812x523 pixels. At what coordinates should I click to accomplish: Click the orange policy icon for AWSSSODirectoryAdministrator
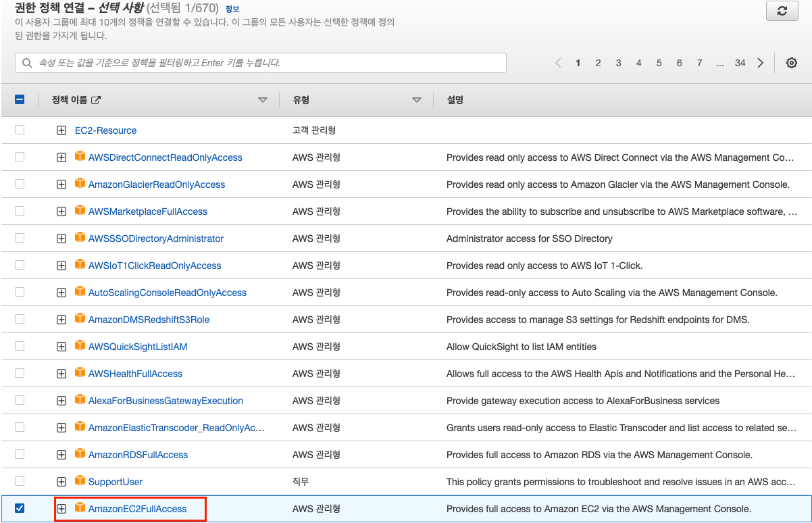pyautogui.click(x=80, y=238)
